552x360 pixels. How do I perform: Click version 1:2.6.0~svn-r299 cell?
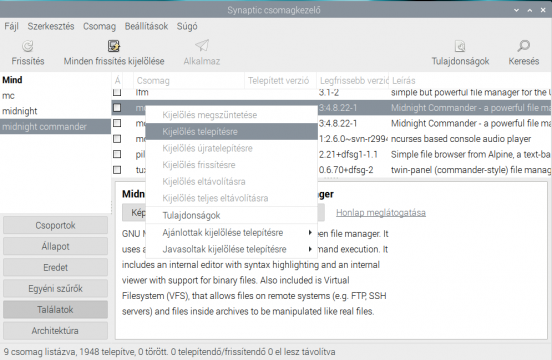(353, 139)
